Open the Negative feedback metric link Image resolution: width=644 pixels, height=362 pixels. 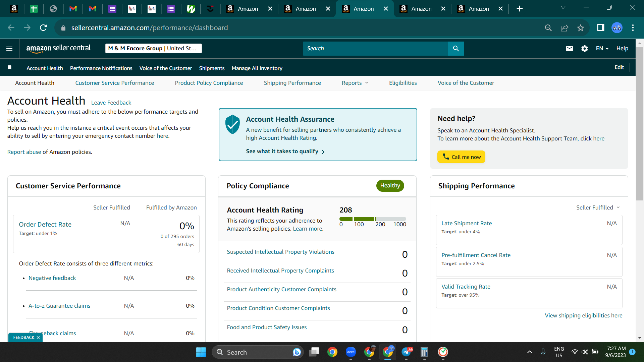(x=52, y=278)
